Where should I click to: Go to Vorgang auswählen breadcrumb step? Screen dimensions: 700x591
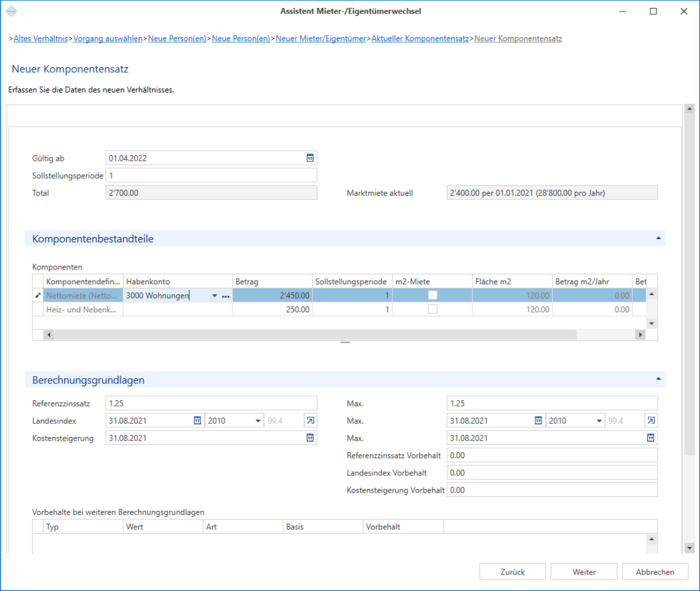tap(108, 39)
